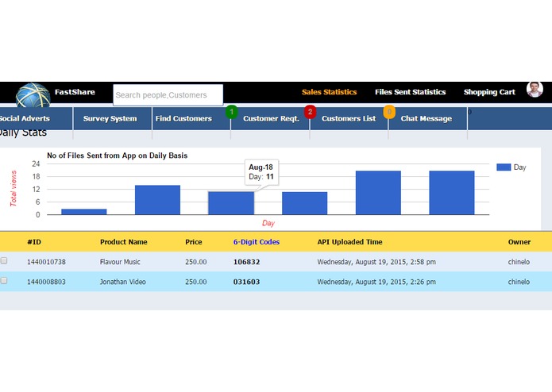Image resolution: width=552 pixels, height=392 pixels.
Task: Click Jonathan Video product name
Action: click(123, 282)
